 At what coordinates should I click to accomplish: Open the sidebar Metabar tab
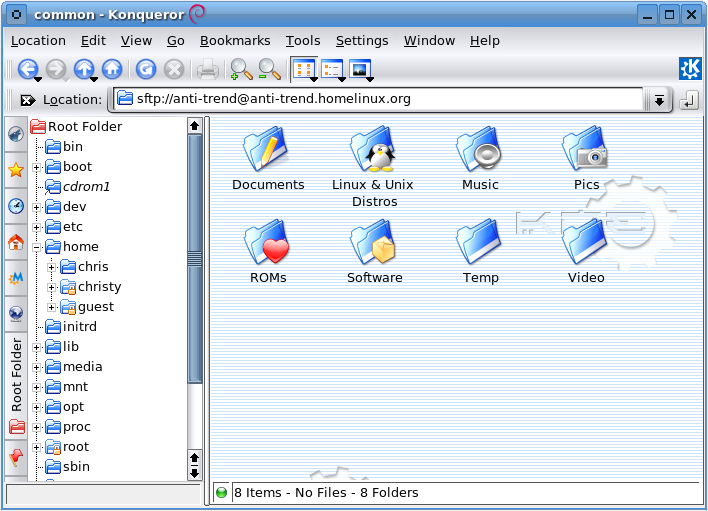(x=16, y=278)
